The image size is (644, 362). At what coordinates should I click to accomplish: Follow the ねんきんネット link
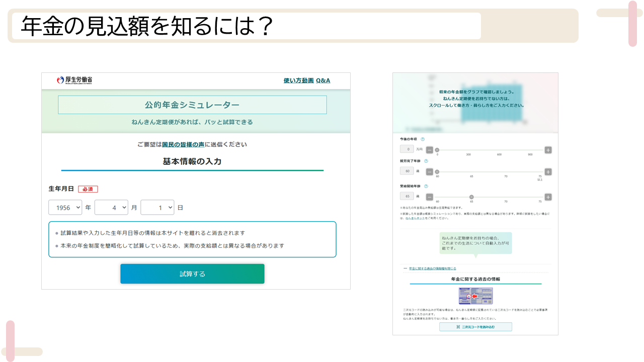click(x=415, y=218)
